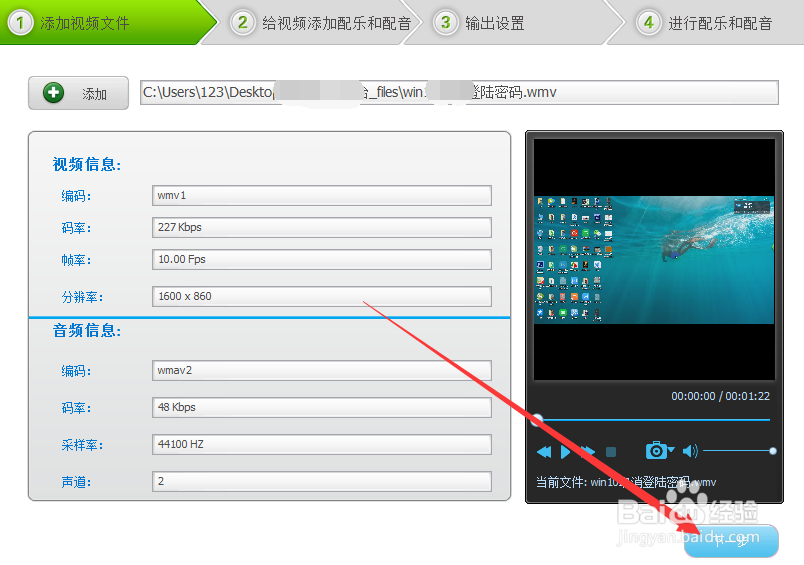
Task: Select the frame rate field 10.00 Fps
Action: pos(321,259)
